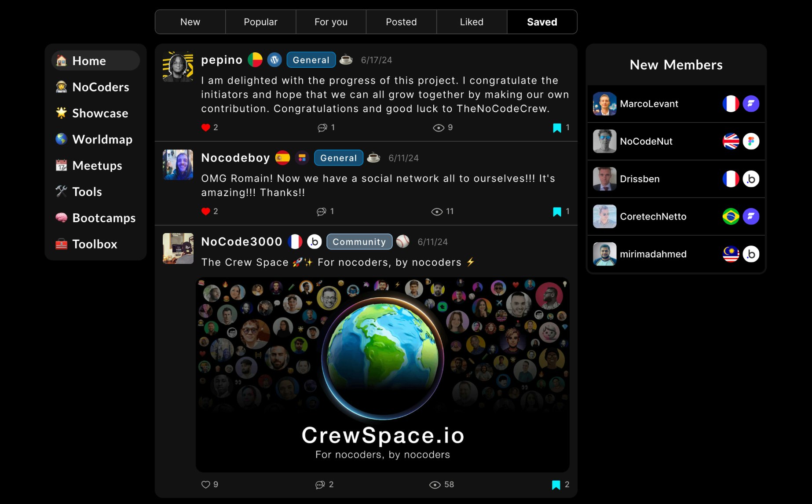Screen dimensions: 812x504
Task: Open mirimadahmed's member profile
Action: [x=676, y=254]
